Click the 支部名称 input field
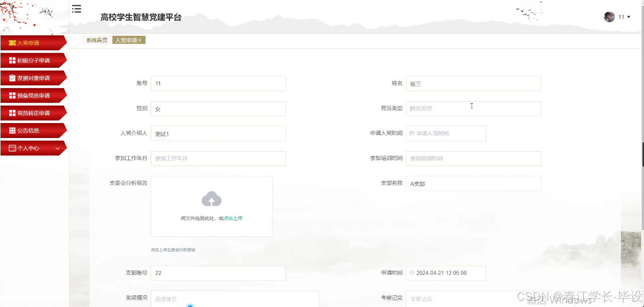 tap(473, 184)
